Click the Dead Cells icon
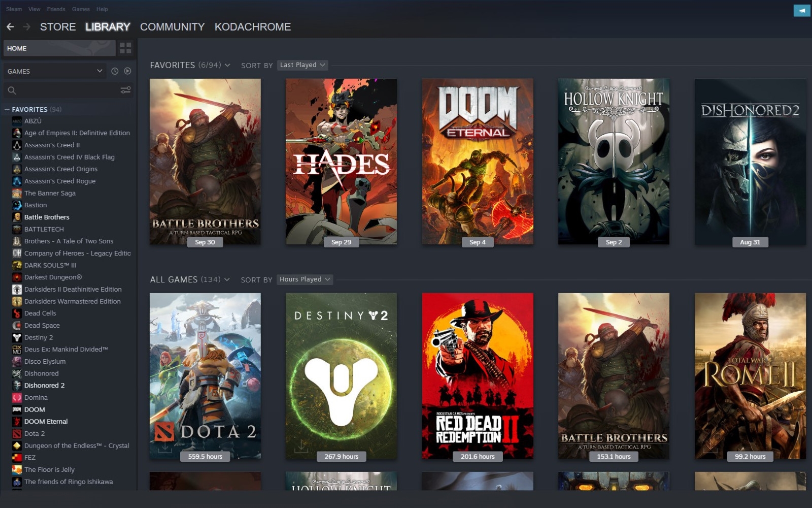The height and width of the screenshot is (508, 812). (x=17, y=313)
